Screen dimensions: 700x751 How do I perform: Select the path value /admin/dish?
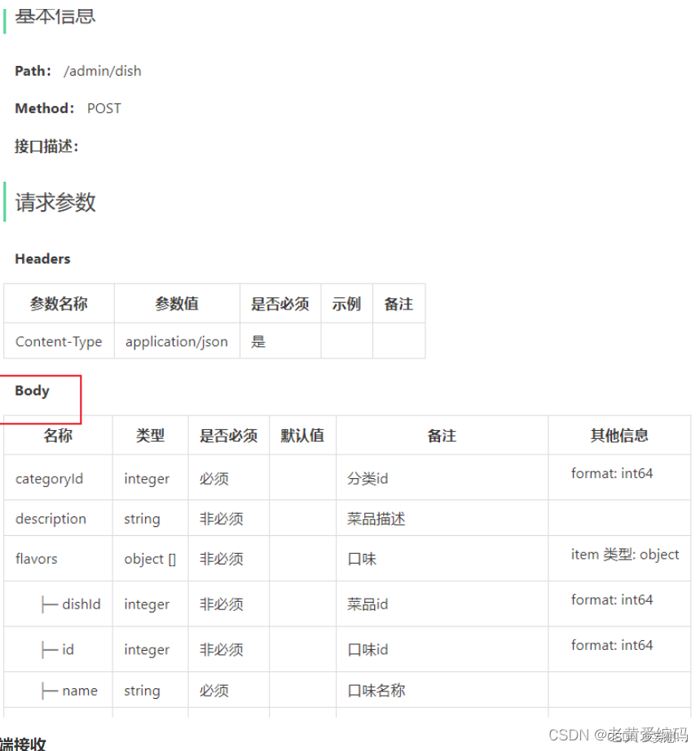(x=103, y=71)
